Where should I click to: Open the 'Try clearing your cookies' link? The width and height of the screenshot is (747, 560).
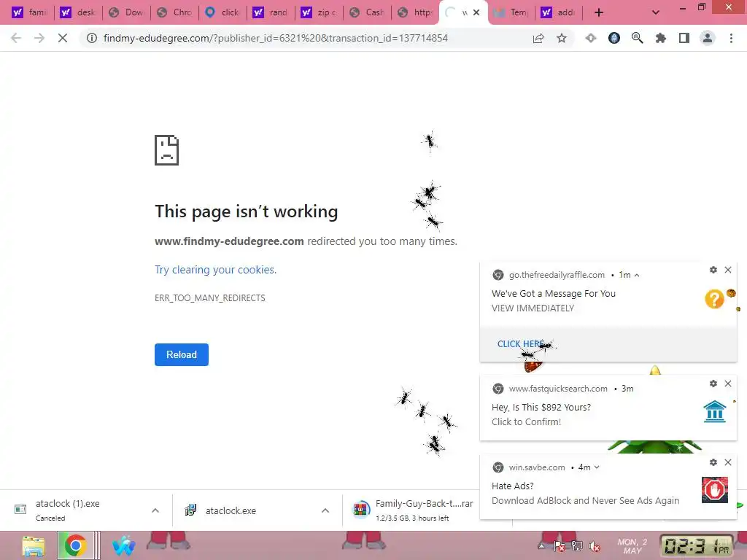coord(215,270)
